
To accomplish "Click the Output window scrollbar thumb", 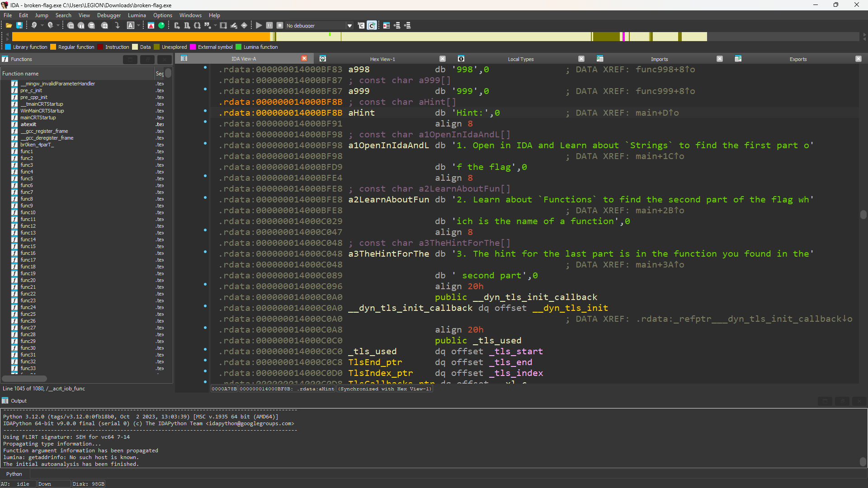I will [x=863, y=462].
